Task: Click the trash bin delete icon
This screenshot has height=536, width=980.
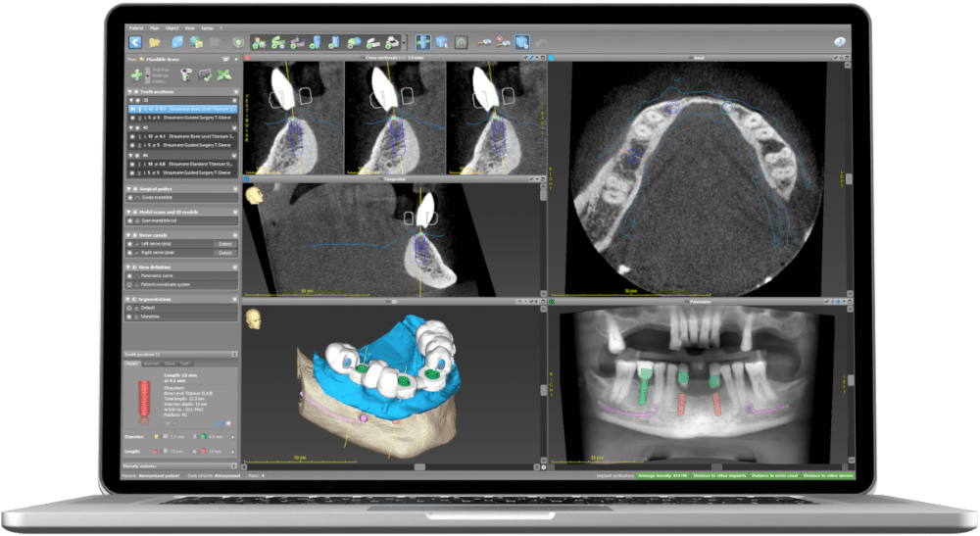Action: pos(187,74)
